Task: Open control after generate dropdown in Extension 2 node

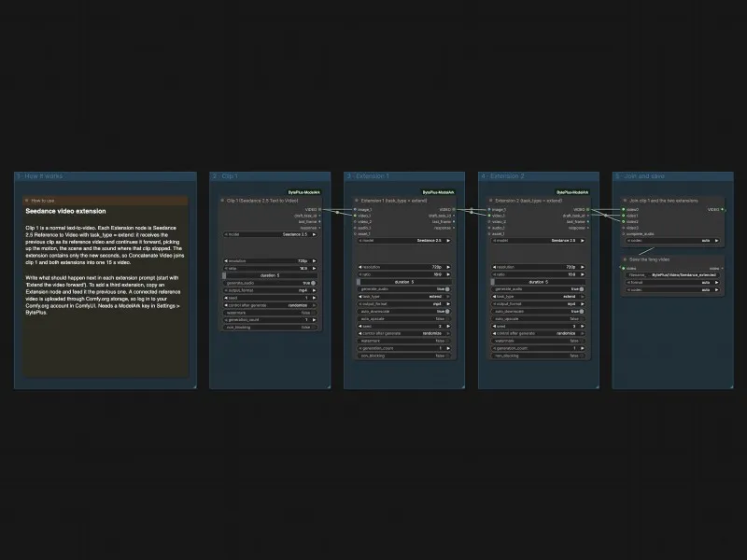Action: point(539,333)
